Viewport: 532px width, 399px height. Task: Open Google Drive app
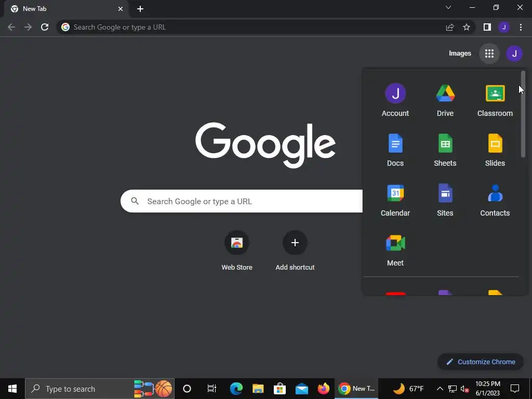445,100
